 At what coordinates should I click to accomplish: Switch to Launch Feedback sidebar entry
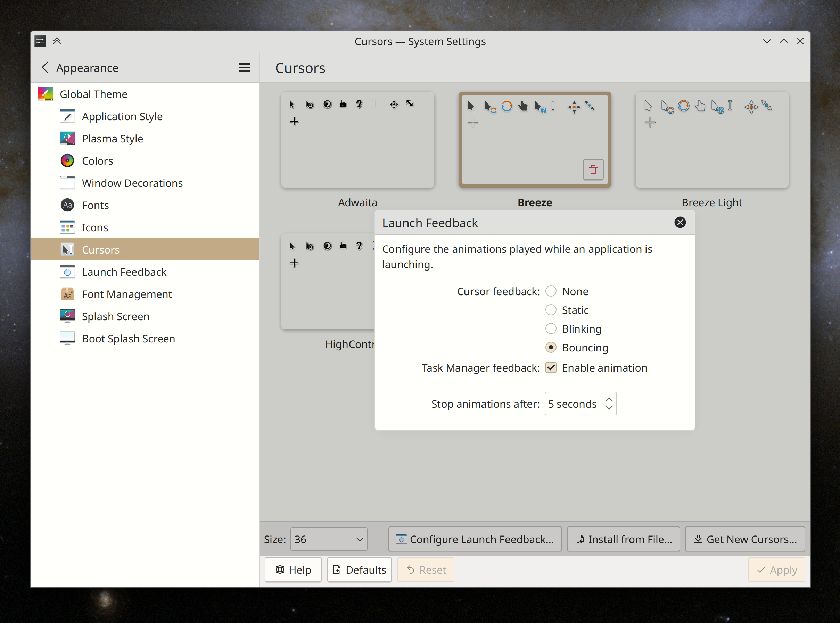(124, 272)
